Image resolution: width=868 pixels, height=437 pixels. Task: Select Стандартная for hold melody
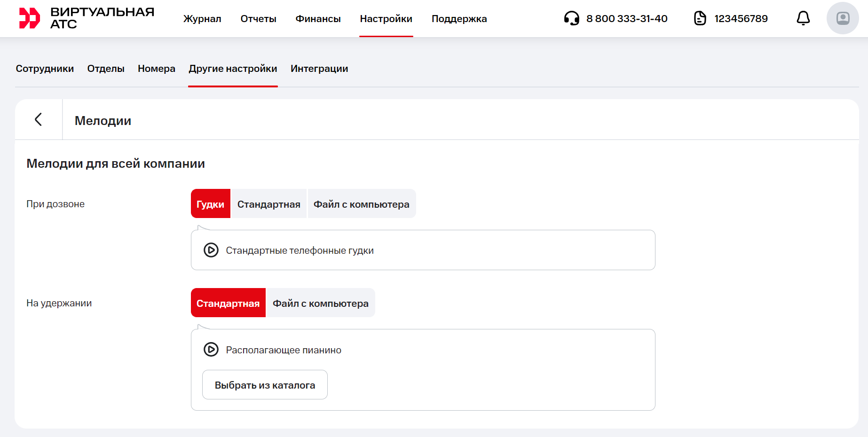(228, 303)
